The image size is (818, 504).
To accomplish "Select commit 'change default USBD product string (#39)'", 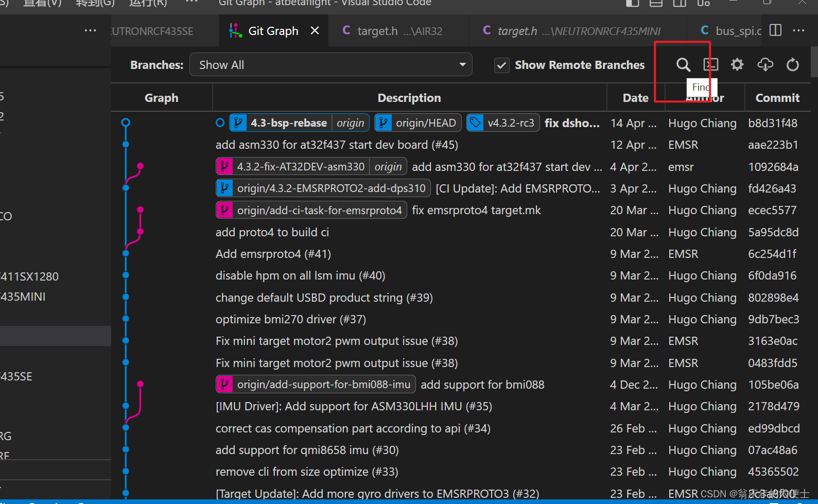I will (324, 298).
